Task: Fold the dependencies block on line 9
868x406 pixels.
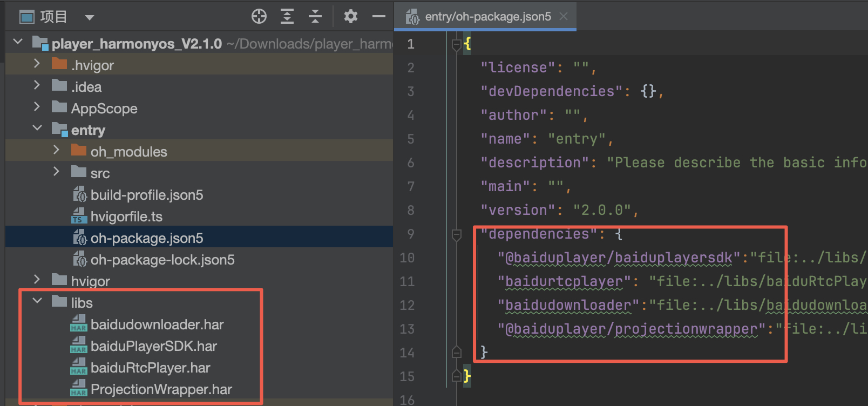Action: pos(456,234)
